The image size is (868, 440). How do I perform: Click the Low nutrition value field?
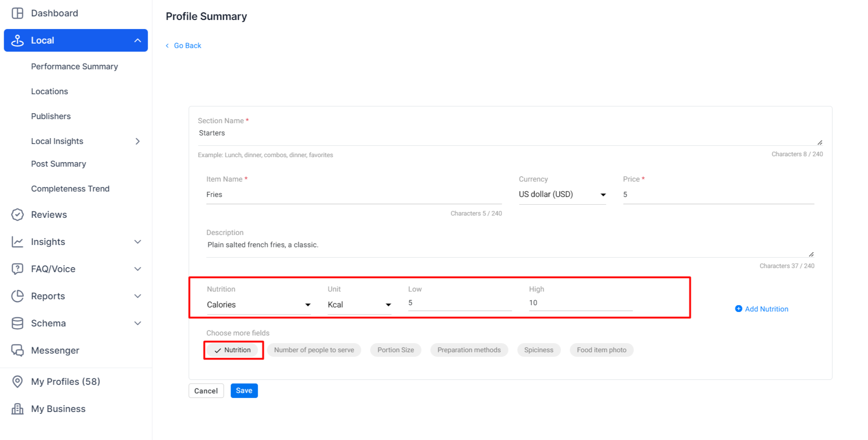(x=460, y=303)
